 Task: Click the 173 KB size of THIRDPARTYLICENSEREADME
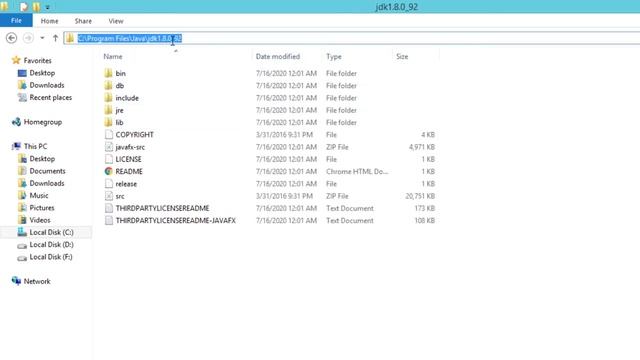[424, 208]
